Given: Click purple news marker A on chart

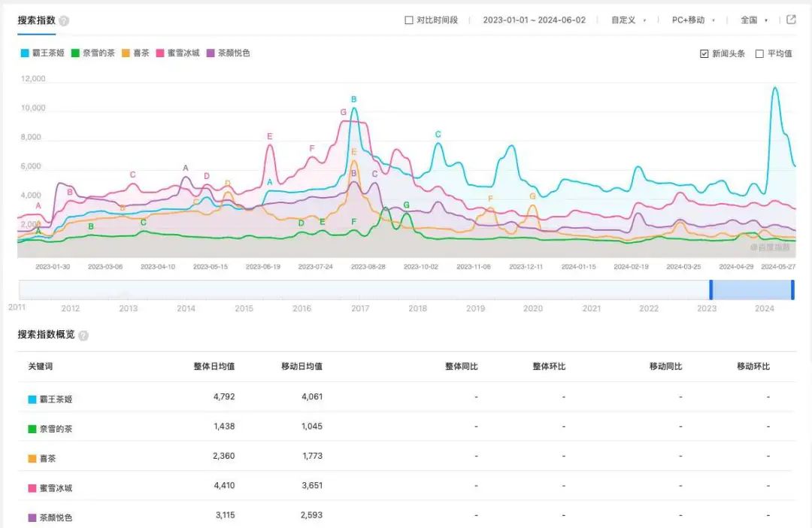Looking at the screenshot, I should click(x=186, y=168).
